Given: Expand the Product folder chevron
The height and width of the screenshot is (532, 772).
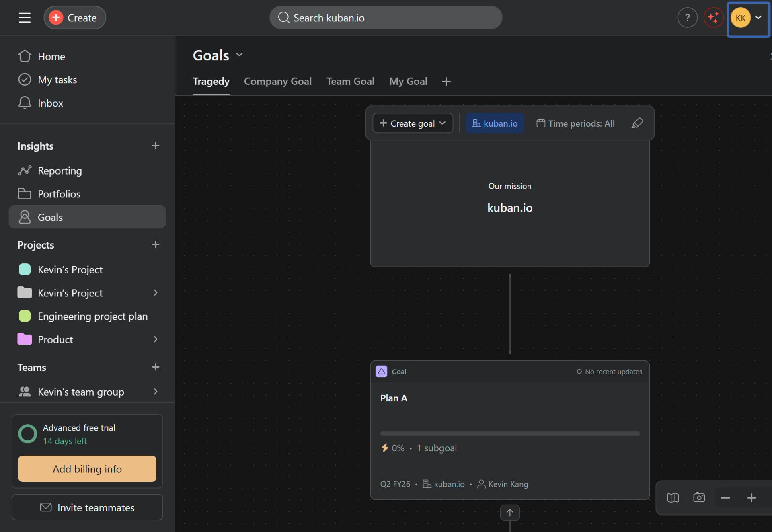Looking at the screenshot, I should (156, 339).
